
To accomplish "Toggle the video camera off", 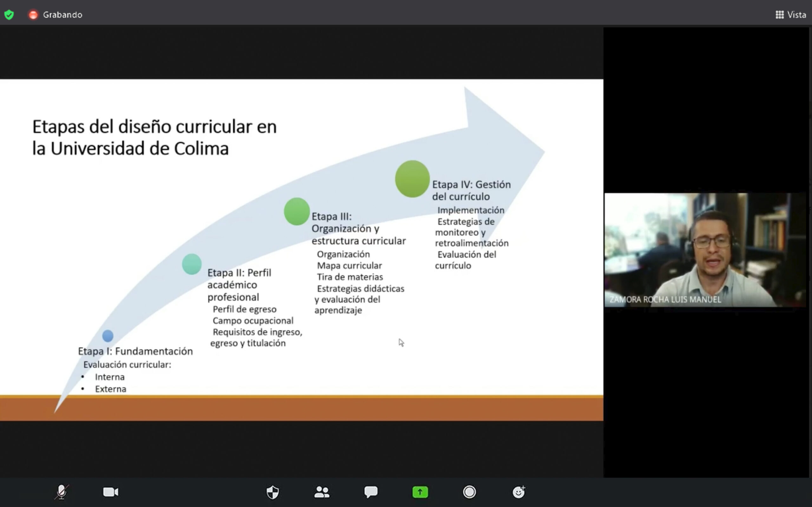I will pyautogui.click(x=110, y=492).
